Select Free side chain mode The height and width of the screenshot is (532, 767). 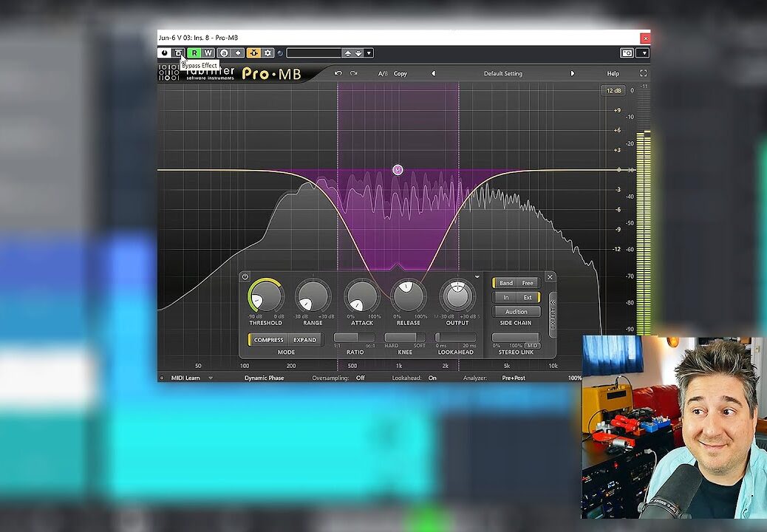pyautogui.click(x=528, y=283)
